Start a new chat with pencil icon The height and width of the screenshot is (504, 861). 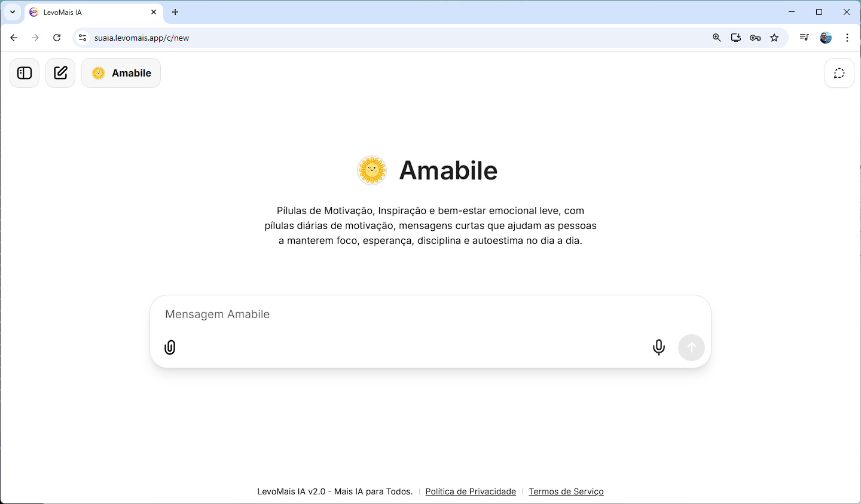click(x=60, y=73)
